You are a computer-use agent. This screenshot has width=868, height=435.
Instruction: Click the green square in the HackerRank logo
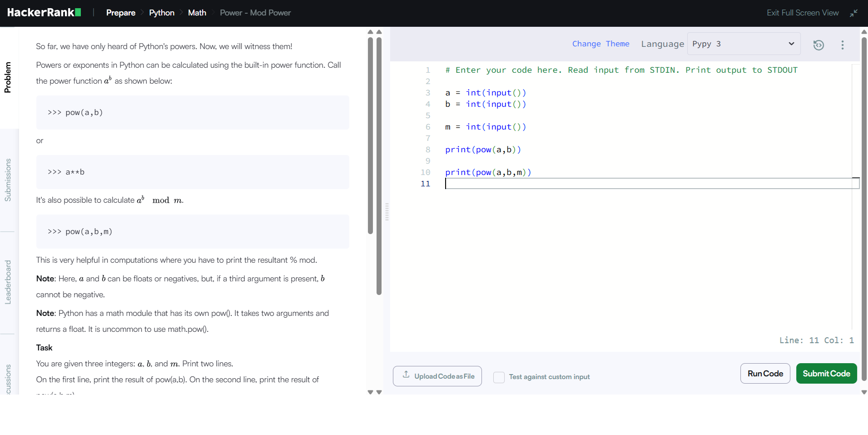79,11
